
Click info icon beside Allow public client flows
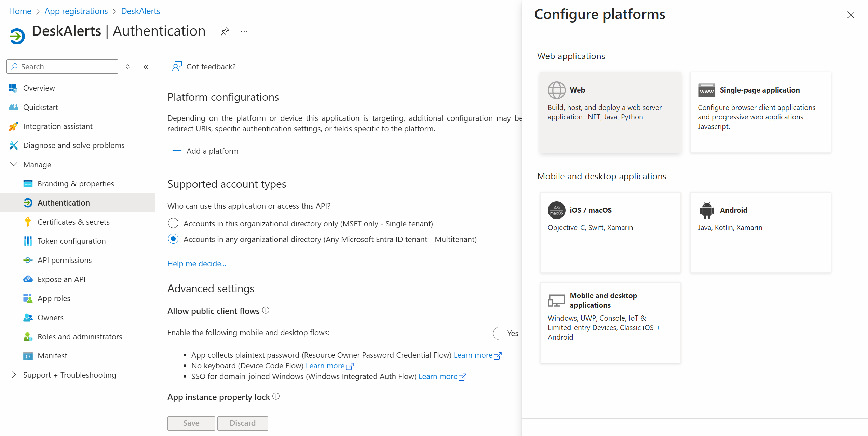coord(266,310)
